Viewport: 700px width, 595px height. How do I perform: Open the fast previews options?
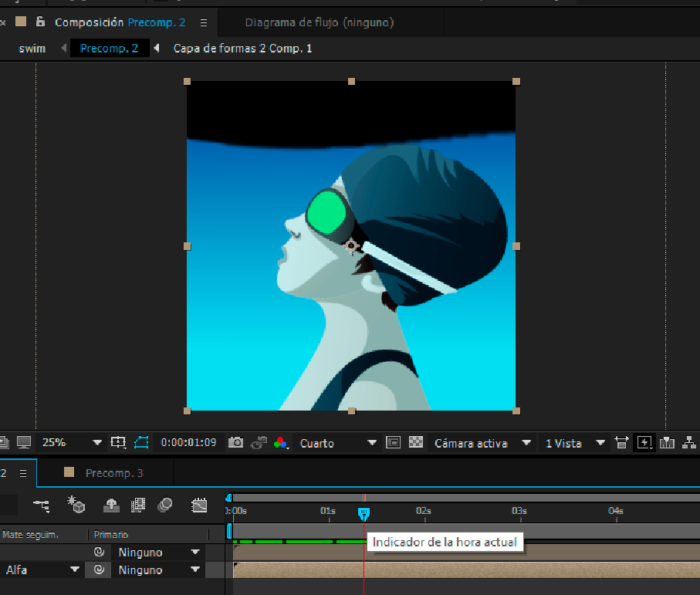(644, 442)
